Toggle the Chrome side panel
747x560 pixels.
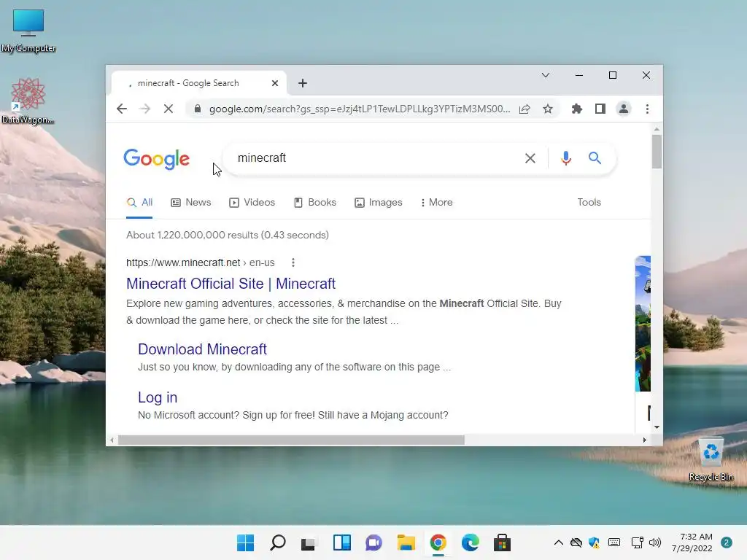(600, 109)
